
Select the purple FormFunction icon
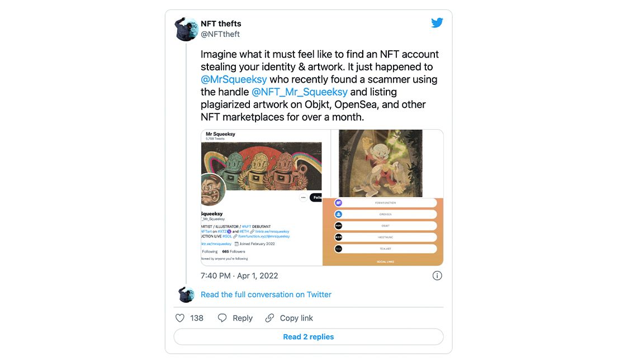339,203
